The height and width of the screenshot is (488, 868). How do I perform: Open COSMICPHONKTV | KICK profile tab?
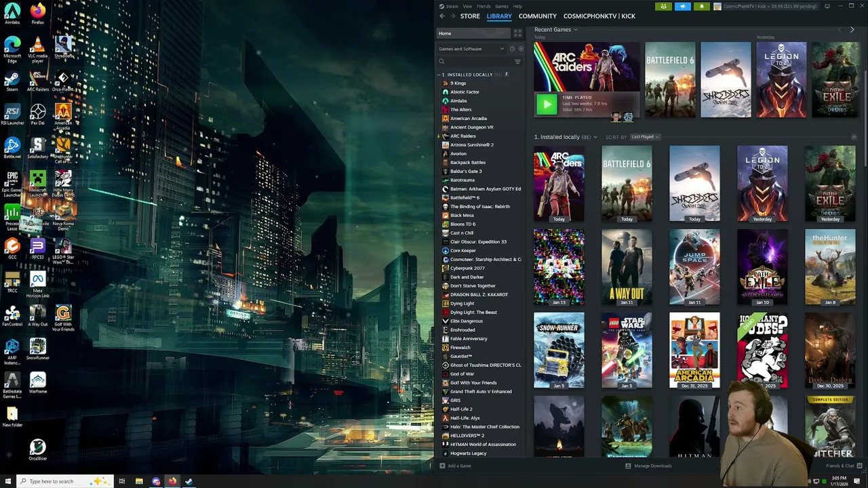[599, 16]
